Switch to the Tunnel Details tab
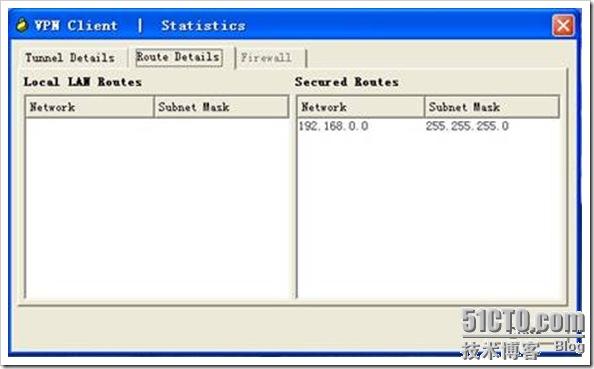The image size is (594, 369). click(x=70, y=58)
